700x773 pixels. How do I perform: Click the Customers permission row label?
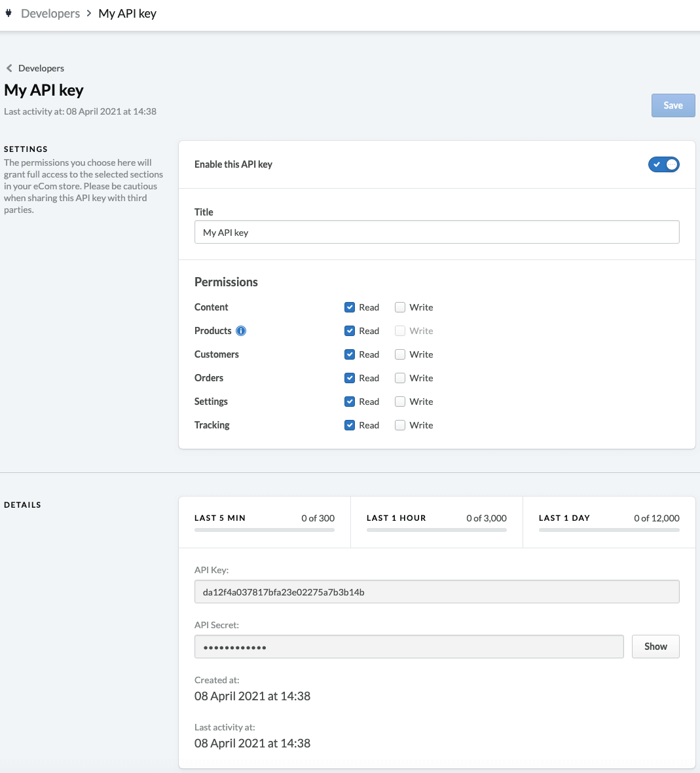217,354
